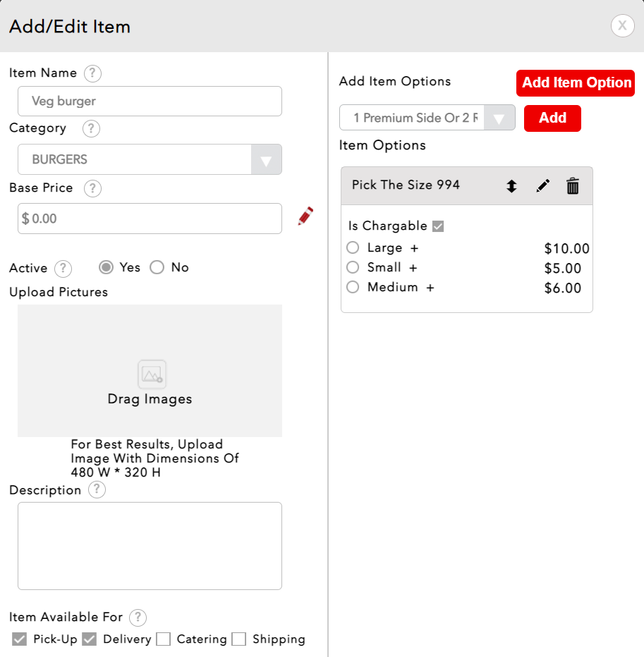This screenshot has height=657, width=644.
Task: Click the help icon next to Category
Action: point(91,129)
